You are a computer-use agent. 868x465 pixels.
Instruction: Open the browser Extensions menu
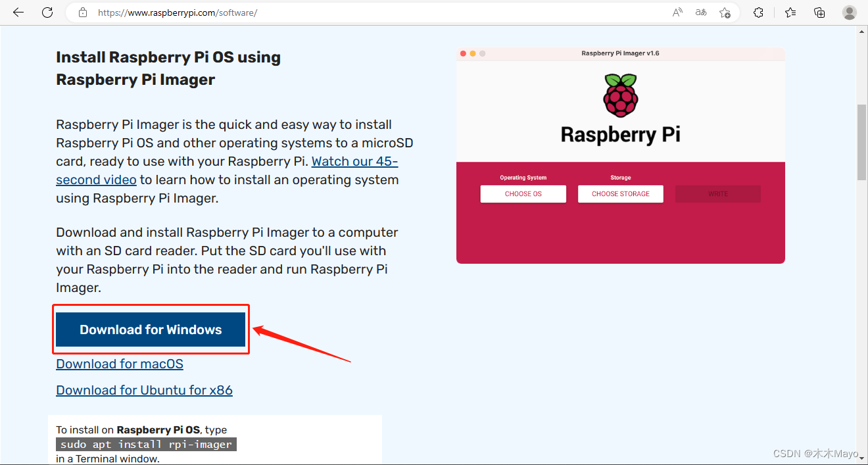(x=758, y=12)
